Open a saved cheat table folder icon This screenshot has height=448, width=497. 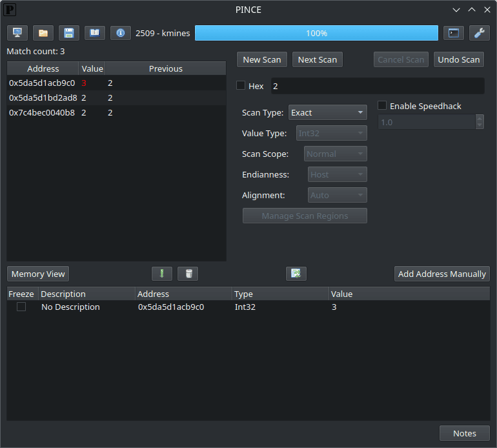43,33
